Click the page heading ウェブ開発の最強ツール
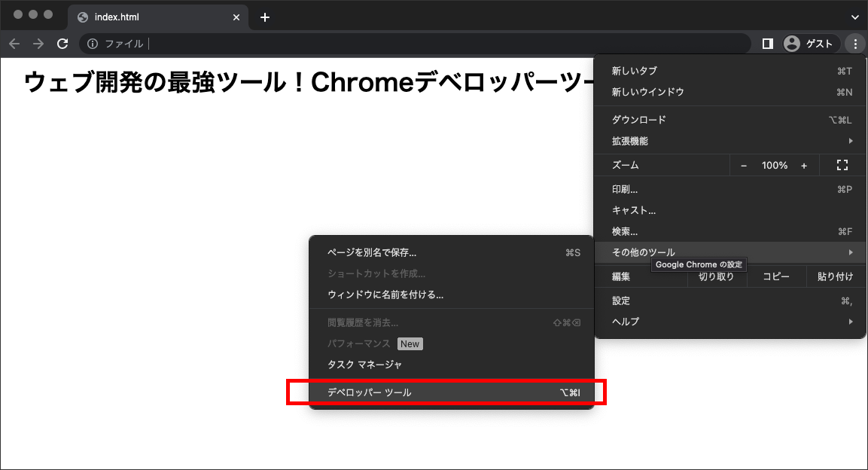The image size is (868, 470). (309, 83)
